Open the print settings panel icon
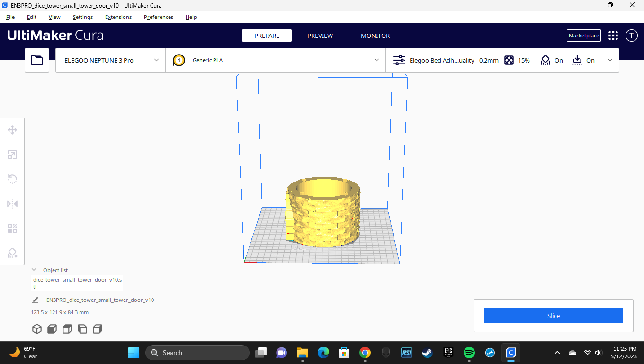 pyautogui.click(x=399, y=60)
